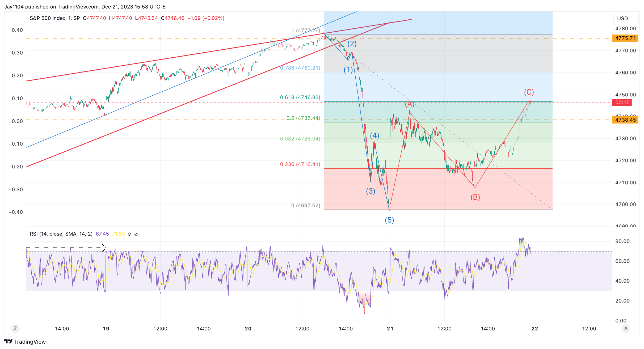Click the open value O4747.40
Viewport: 644px width, 349px height.
point(94,18)
